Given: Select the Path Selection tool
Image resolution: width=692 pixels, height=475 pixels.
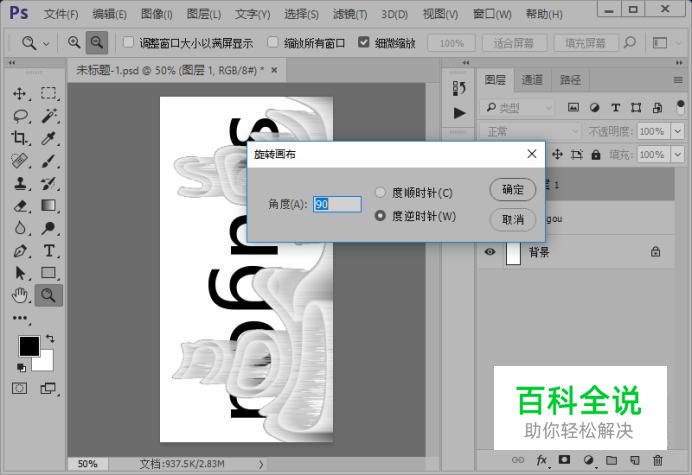Looking at the screenshot, I should (19, 273).
